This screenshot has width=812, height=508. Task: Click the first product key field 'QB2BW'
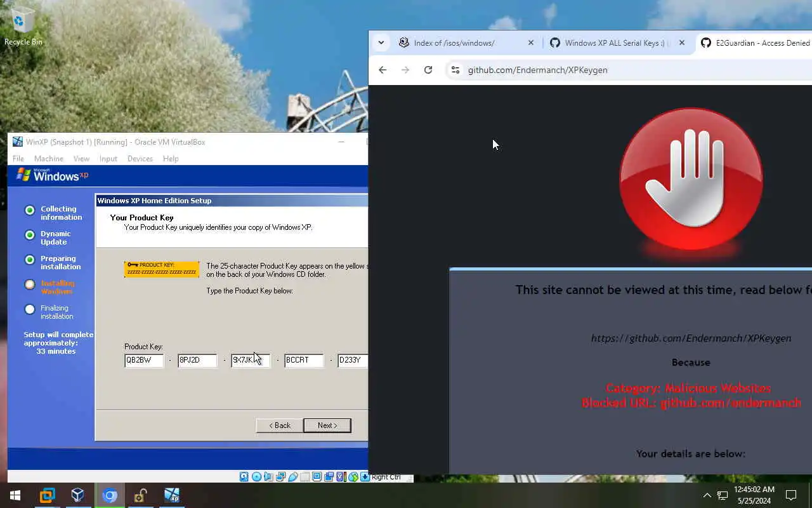click(144, 360)
